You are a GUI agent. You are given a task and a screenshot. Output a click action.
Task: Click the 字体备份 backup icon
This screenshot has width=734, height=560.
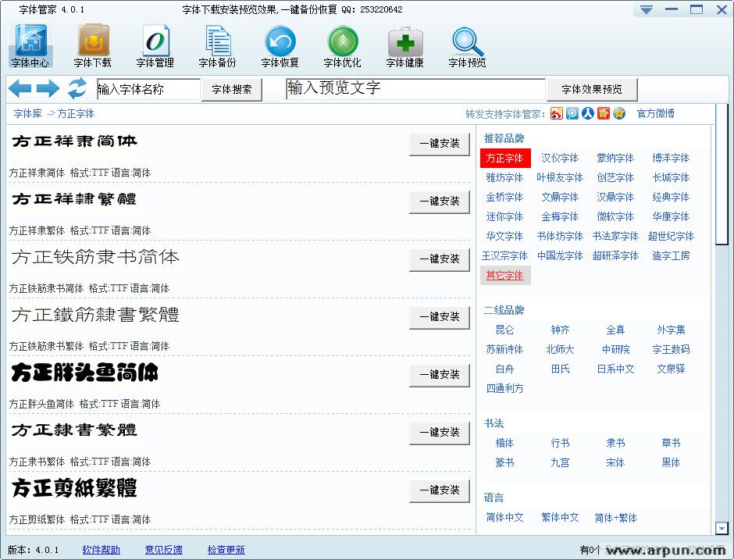click(217, 45)
